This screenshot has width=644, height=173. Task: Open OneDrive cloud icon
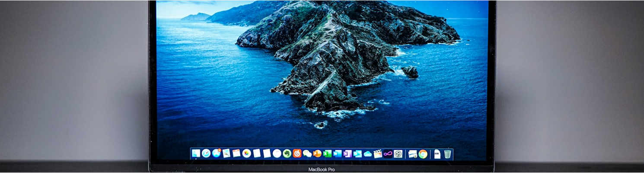368,154
